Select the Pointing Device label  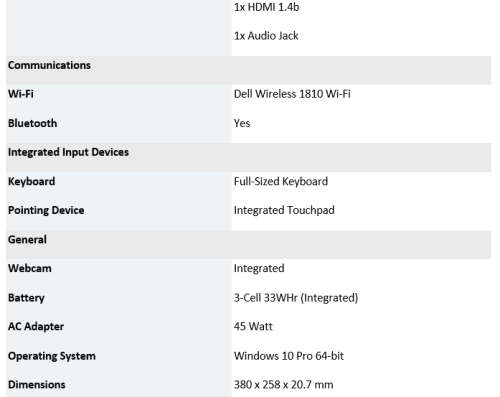[x=46, y=210]
